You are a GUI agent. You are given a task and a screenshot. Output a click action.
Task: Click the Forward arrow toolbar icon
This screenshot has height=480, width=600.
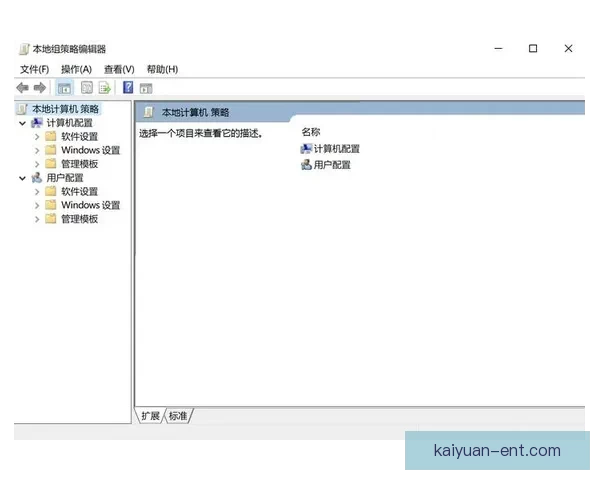(40, 88)
